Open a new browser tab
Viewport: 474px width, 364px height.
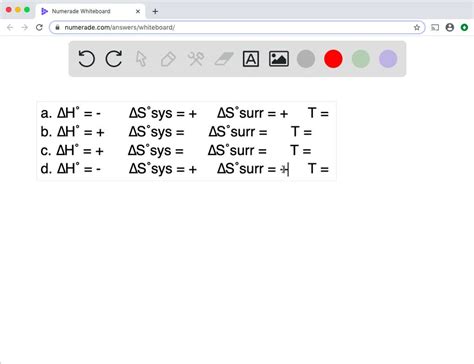point(155,11)
